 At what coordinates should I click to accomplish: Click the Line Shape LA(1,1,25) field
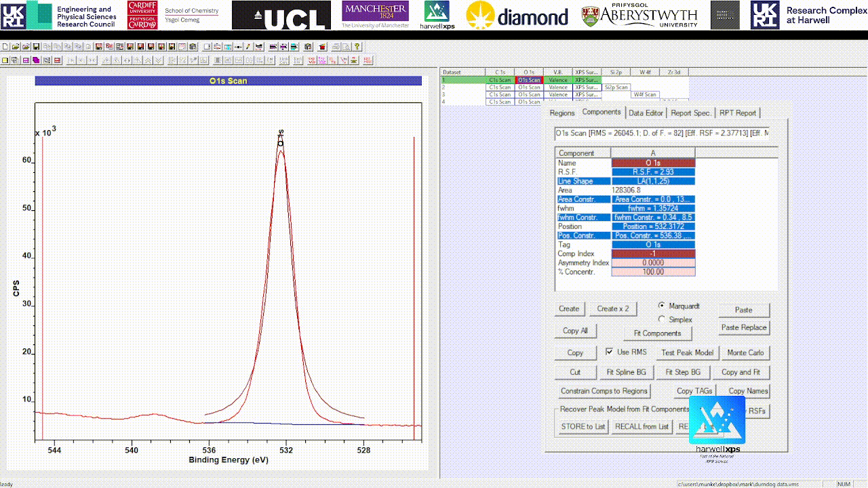(x=653, y=181)
